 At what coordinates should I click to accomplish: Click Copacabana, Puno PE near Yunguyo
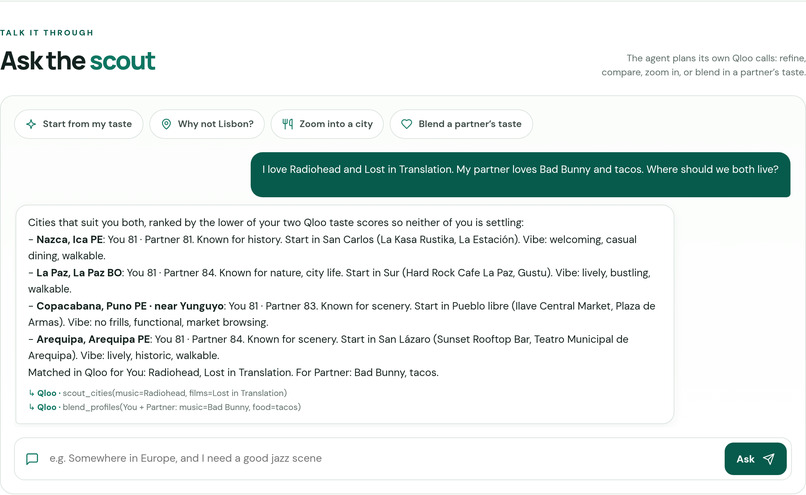(x=130, y=306)
